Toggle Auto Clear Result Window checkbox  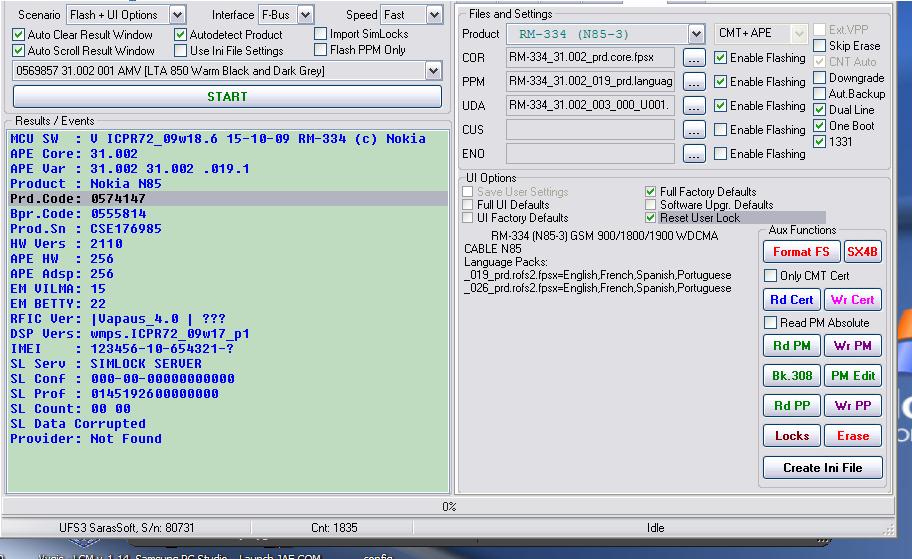19,35
